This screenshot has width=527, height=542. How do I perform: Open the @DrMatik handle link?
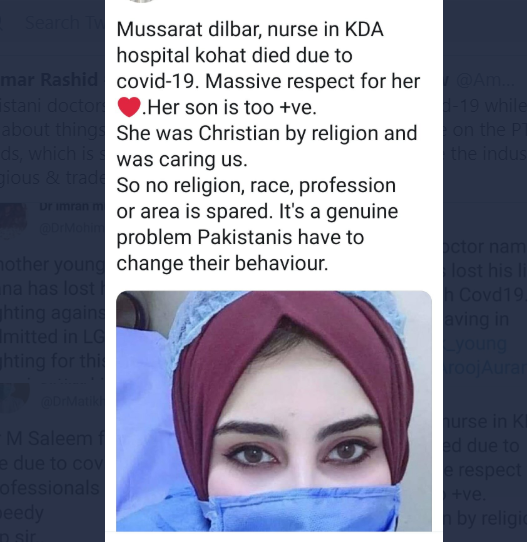point(73,402)
